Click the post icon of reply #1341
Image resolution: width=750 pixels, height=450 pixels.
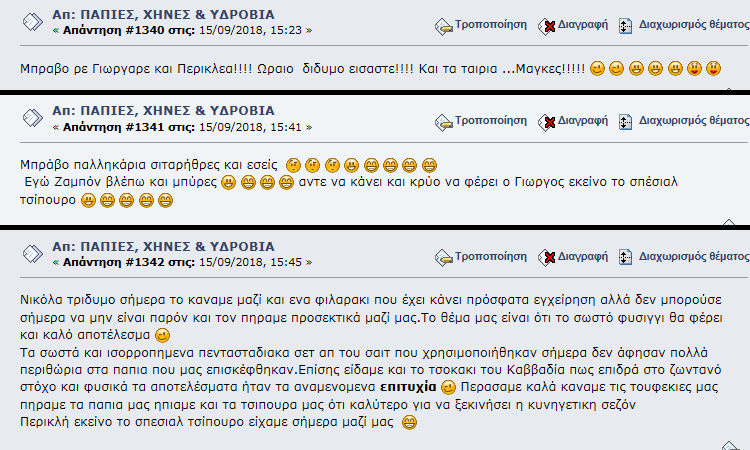33,118
